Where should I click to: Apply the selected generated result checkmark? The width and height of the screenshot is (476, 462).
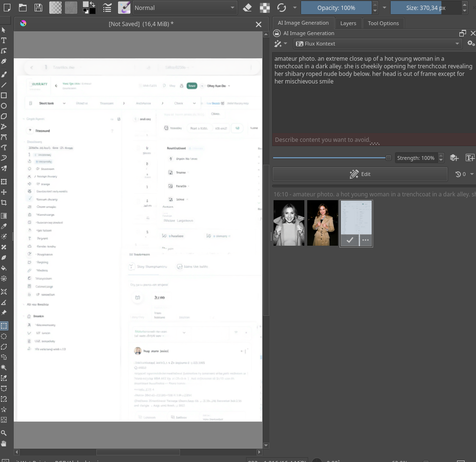350,240
